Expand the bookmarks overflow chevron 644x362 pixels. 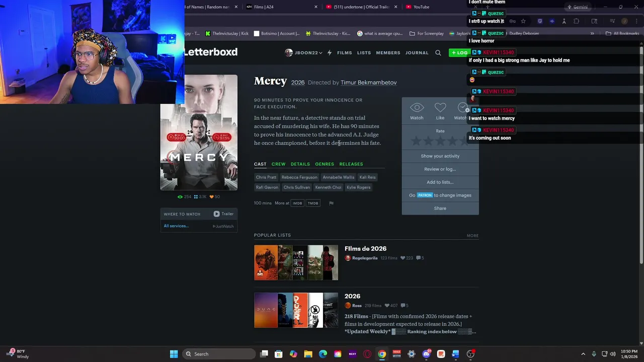tap(592, 34)
